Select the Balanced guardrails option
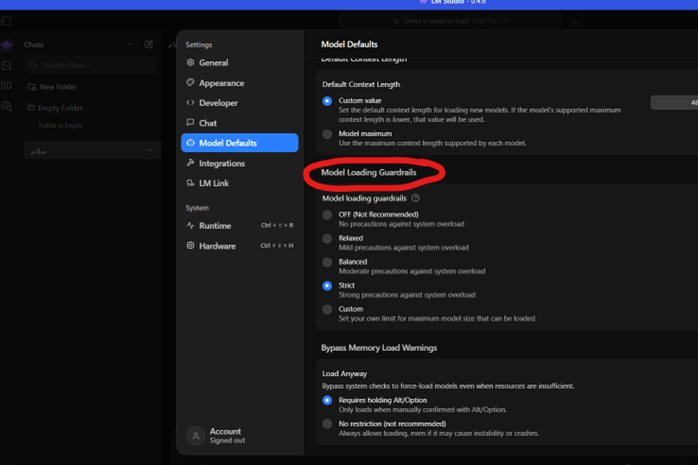The height and width of the screenshot is (465, 698). (327, 262)
